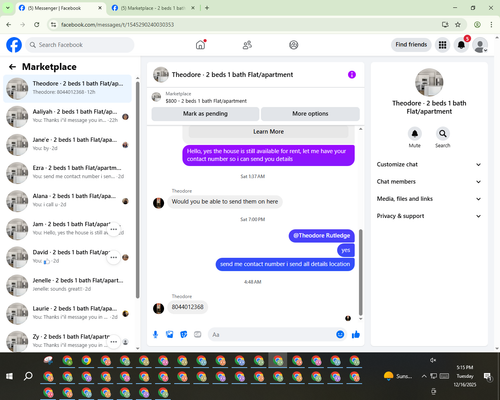Click More options button
Viewport: 500px width, 400px height.
coord(310,114)
